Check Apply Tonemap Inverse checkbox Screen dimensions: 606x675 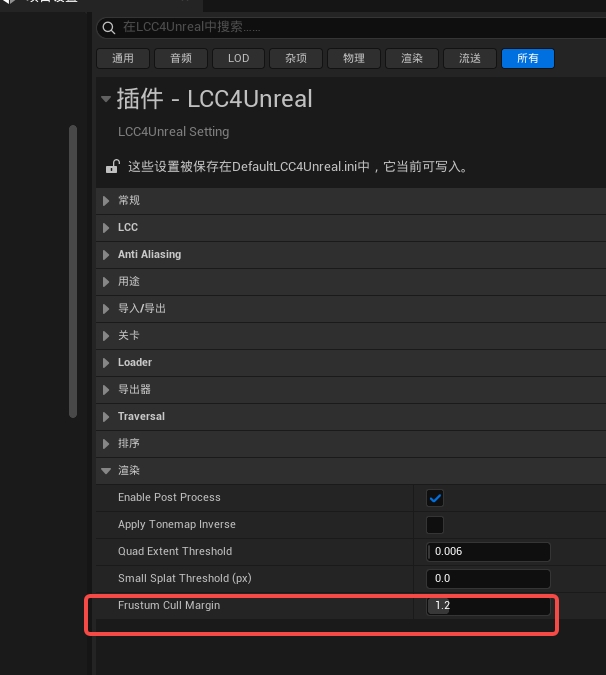click(435, 525)
